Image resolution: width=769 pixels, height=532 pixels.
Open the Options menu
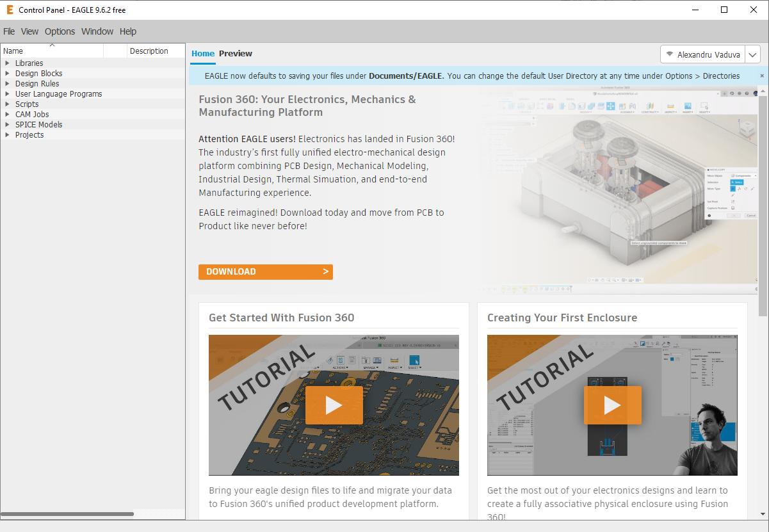tap(60, 31)
